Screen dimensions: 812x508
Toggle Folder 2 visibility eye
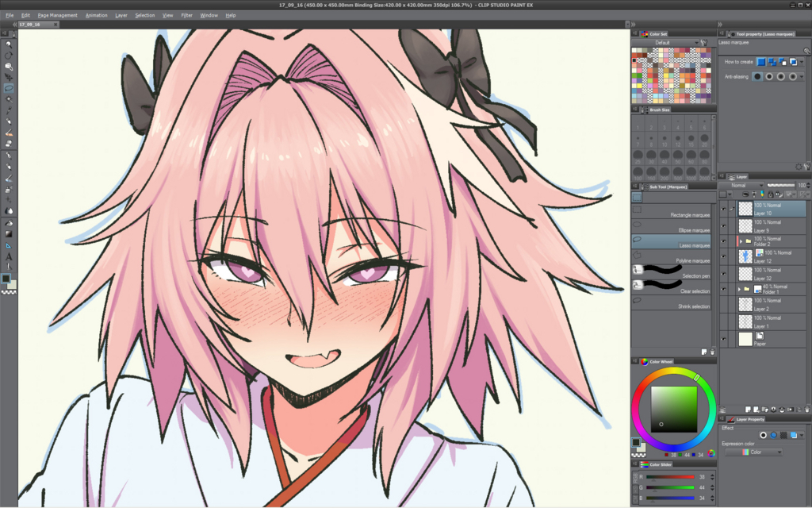[723, 241]
